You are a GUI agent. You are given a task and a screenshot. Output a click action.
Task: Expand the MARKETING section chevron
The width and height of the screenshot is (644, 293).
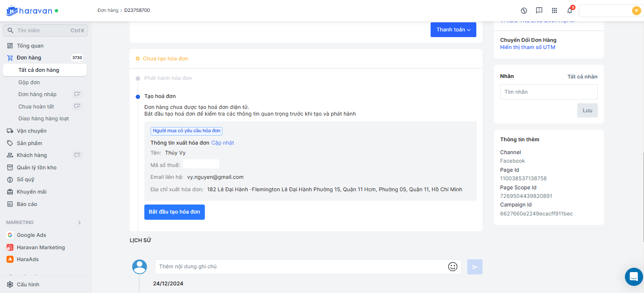click(x=80, y=223)
